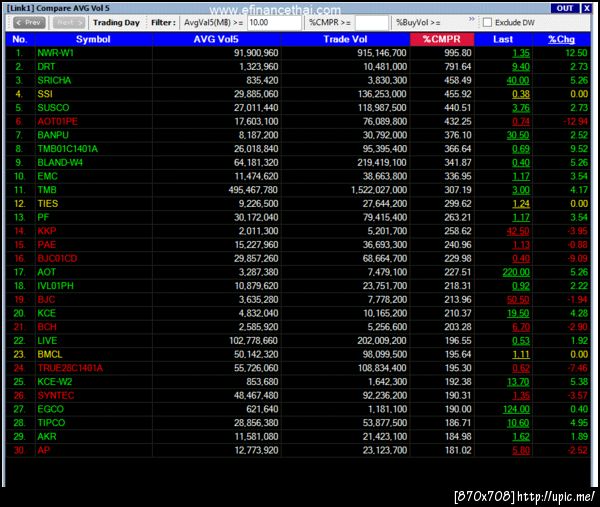Select the PF symbol

click(43, 217)
